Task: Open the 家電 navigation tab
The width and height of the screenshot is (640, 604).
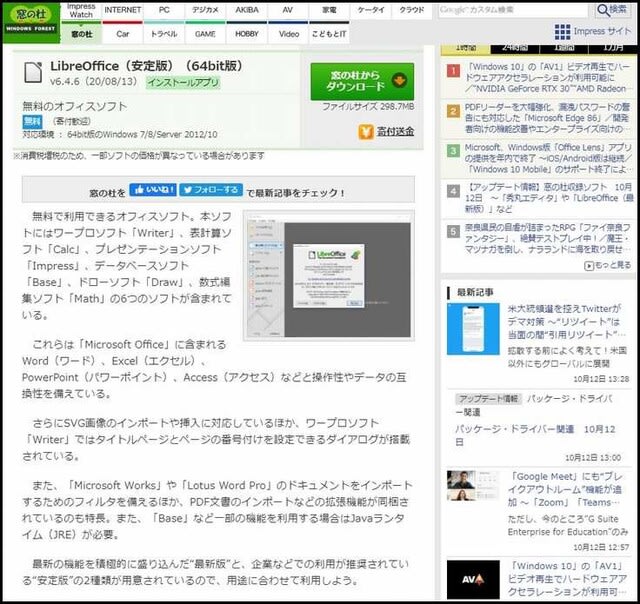Action: click(329, 10)
